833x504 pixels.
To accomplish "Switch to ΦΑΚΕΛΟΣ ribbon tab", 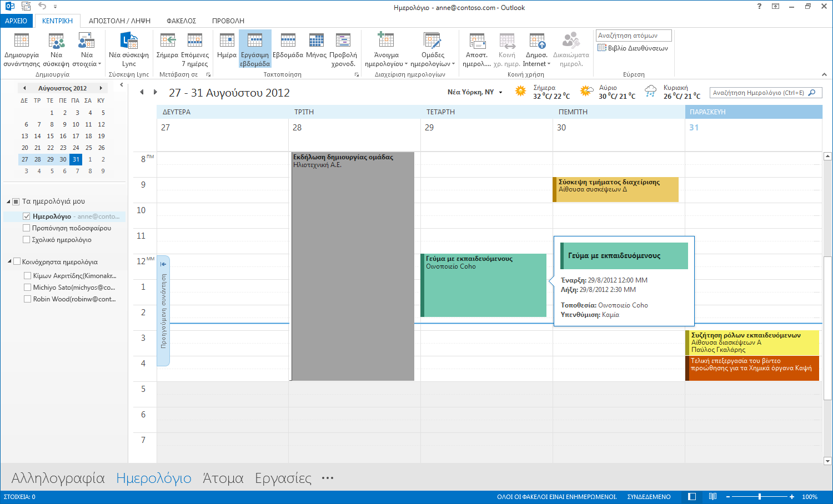I will coord(182,21).
